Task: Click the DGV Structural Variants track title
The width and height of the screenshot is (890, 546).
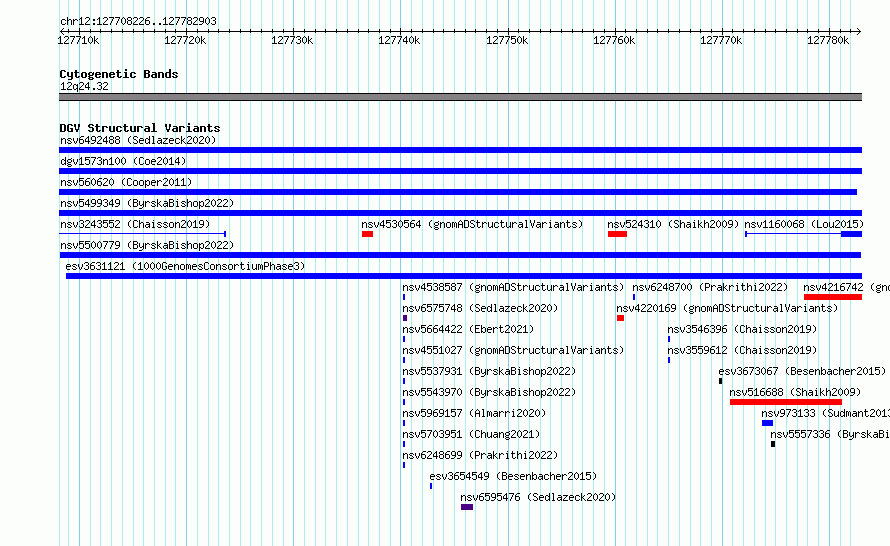Action: tap(140, 128)
